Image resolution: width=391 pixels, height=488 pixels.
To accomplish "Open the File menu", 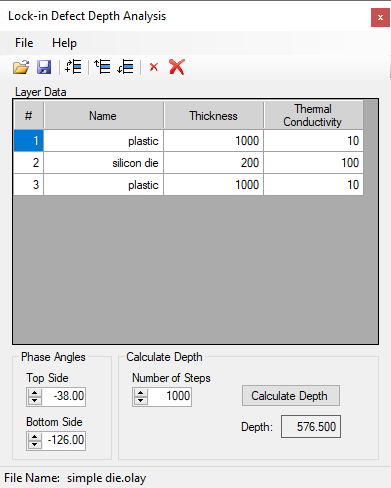I will tap(24, 43).
